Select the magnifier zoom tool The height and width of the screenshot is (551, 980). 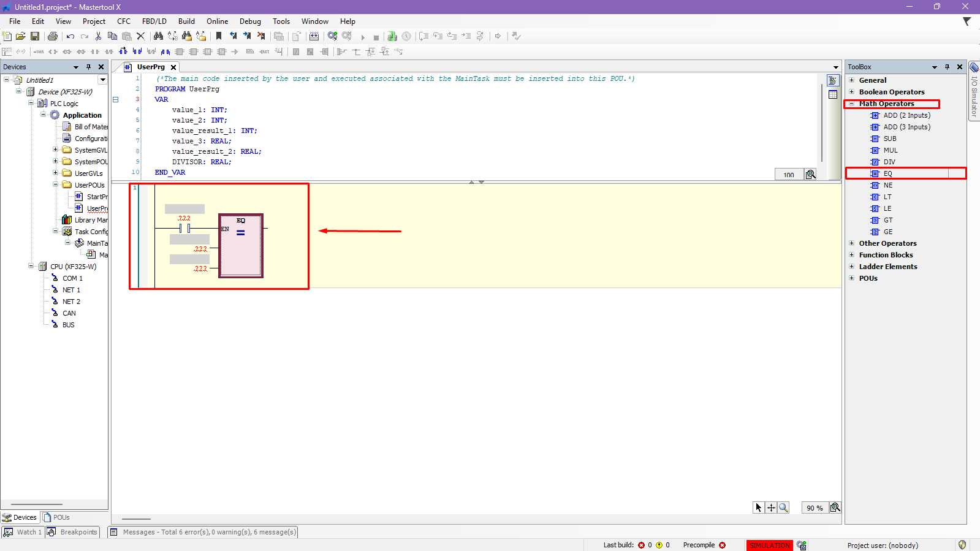[783, 507]
